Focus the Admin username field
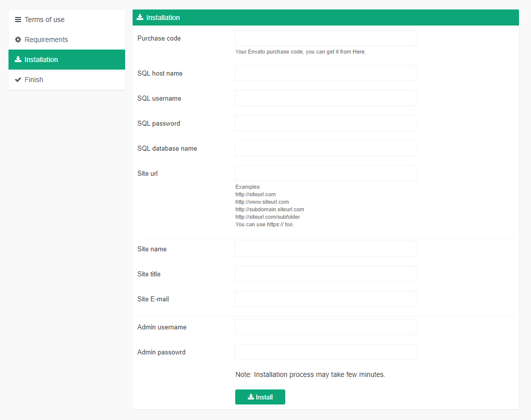 (325, 327)
